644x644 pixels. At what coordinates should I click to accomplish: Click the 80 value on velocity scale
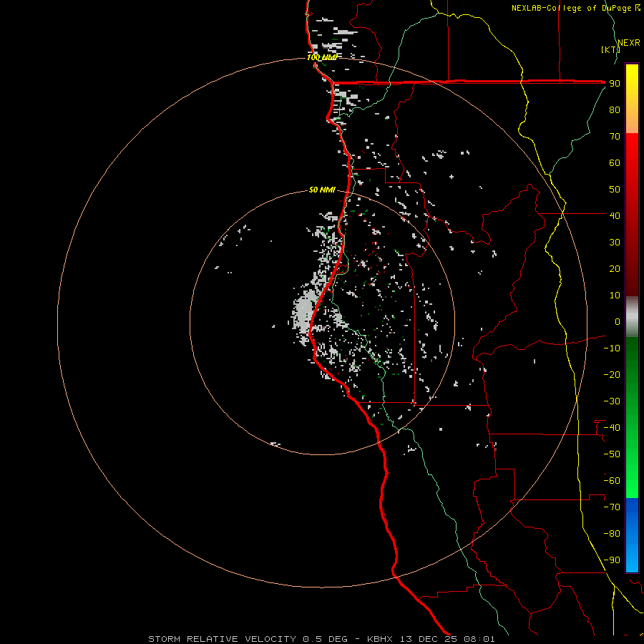(615, 110)
